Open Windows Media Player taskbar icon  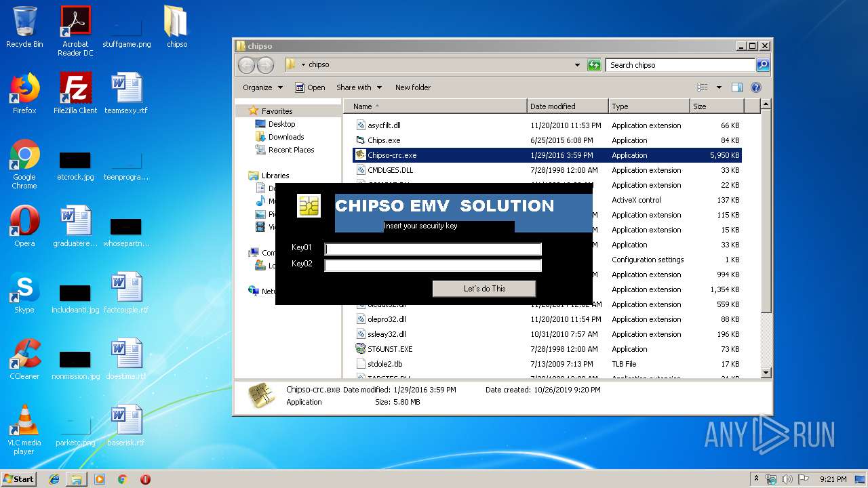click(100, 479)
